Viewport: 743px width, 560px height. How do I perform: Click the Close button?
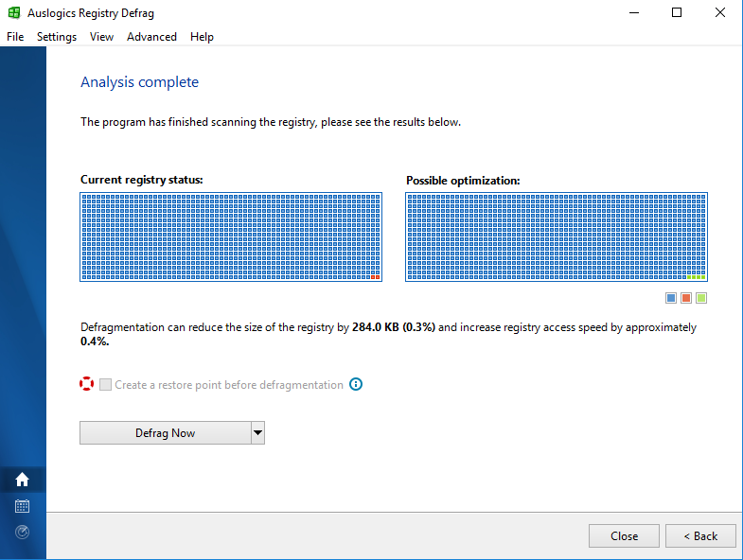(x=624, y=535)
